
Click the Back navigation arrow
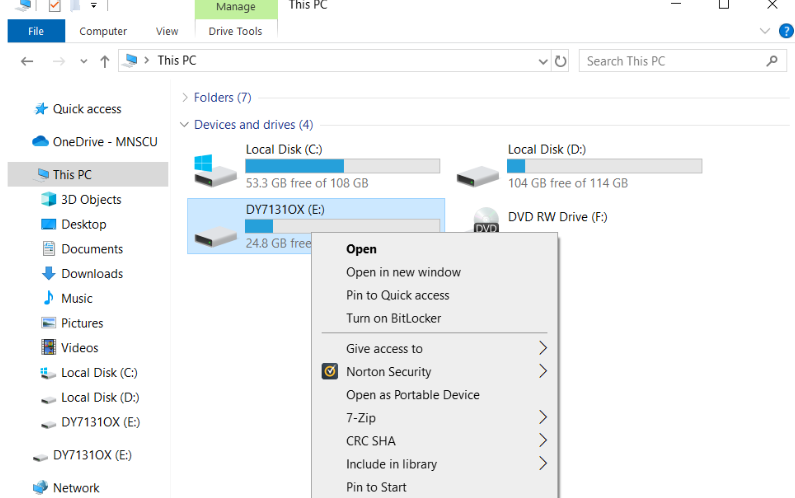[27, 61]
